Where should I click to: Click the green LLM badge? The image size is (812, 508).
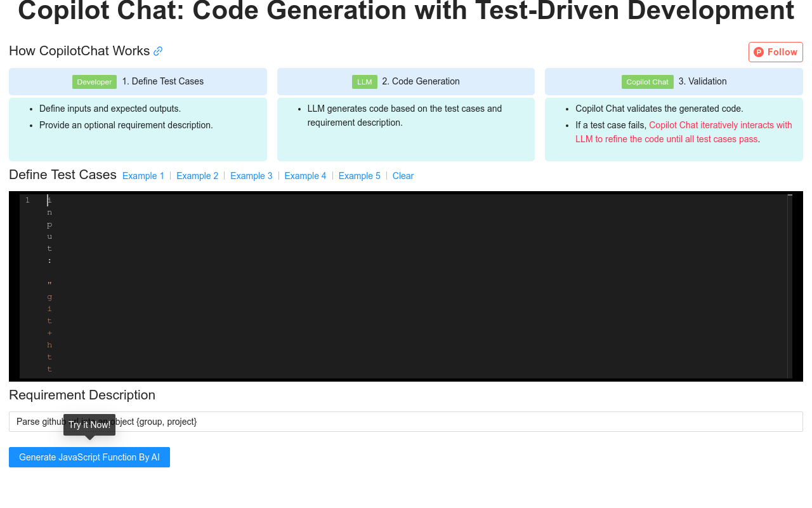pyautogui.click(x=365, y=82)
